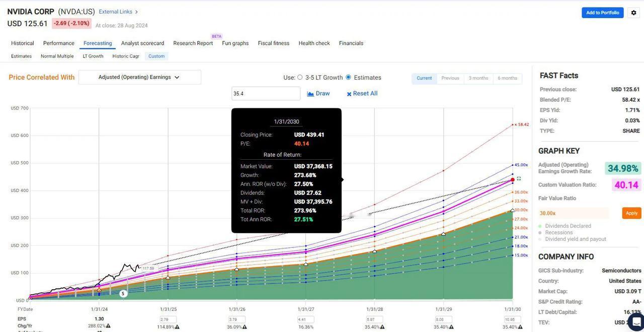This screenshot has height=332, width=644.
Task: Switch to 3 months estimates view
Action: point(478,78)
